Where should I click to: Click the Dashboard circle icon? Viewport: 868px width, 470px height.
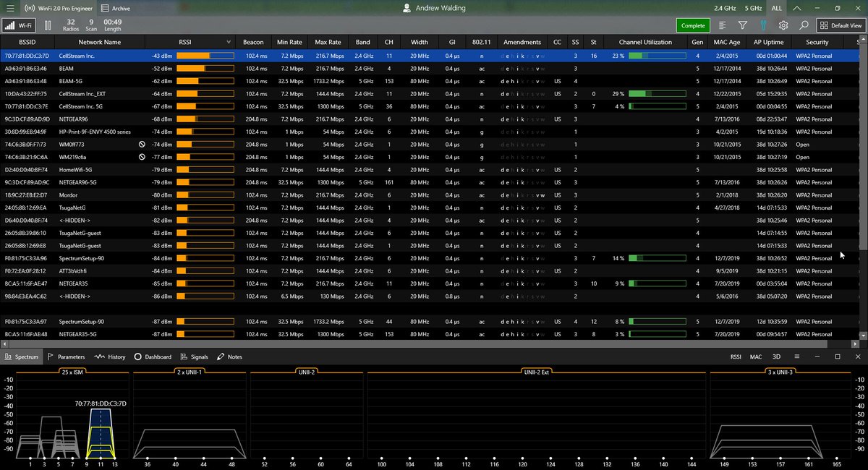[137, 356]
